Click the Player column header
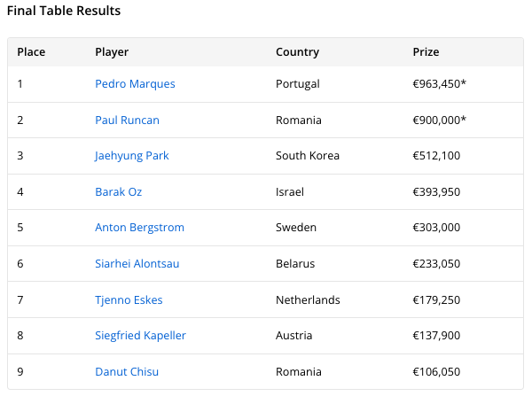Image resolution: width=532 pixels, height=404 pixels. pyautogui.click(x=112, y=52)
